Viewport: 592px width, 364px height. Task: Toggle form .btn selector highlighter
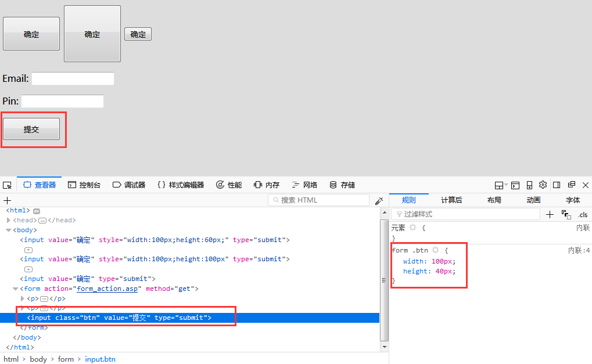(435, 250)
